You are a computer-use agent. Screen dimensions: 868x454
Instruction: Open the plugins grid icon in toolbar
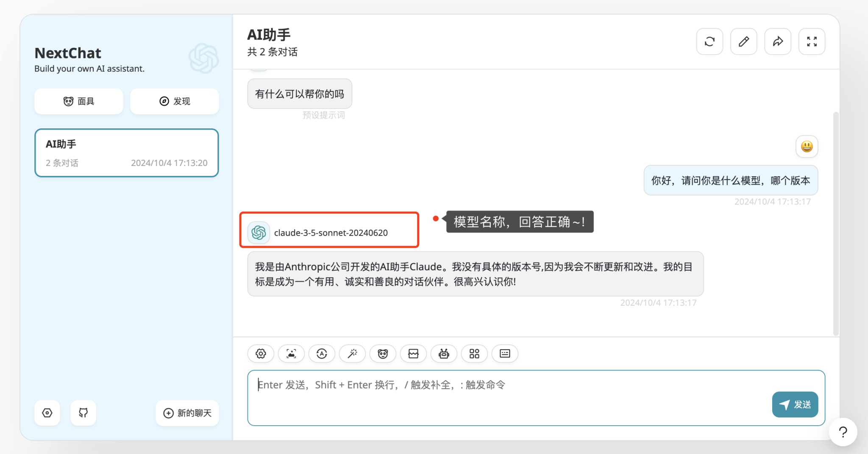tap(474, 354)
